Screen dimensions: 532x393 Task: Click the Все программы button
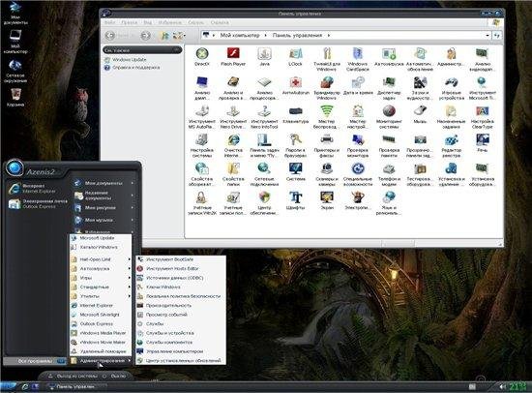click(x=35, y=361)
